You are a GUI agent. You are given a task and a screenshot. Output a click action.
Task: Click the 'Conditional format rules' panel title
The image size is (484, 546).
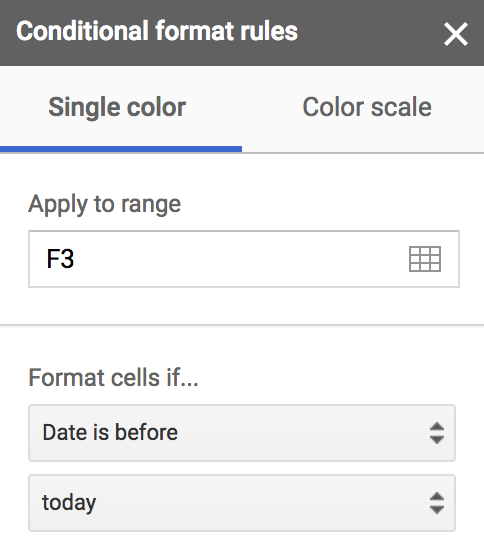pos(157,31)
